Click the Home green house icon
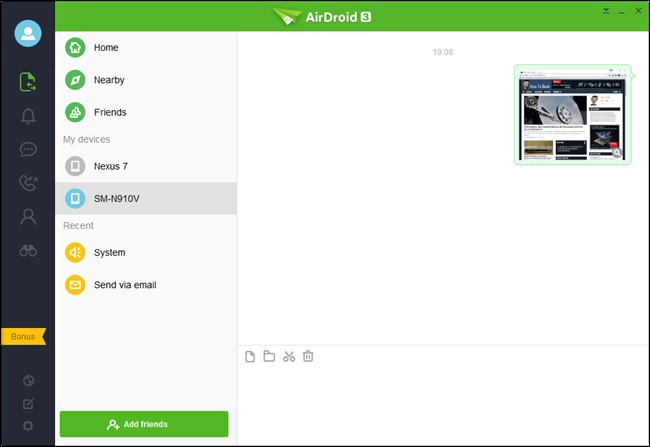 [75, 48]
